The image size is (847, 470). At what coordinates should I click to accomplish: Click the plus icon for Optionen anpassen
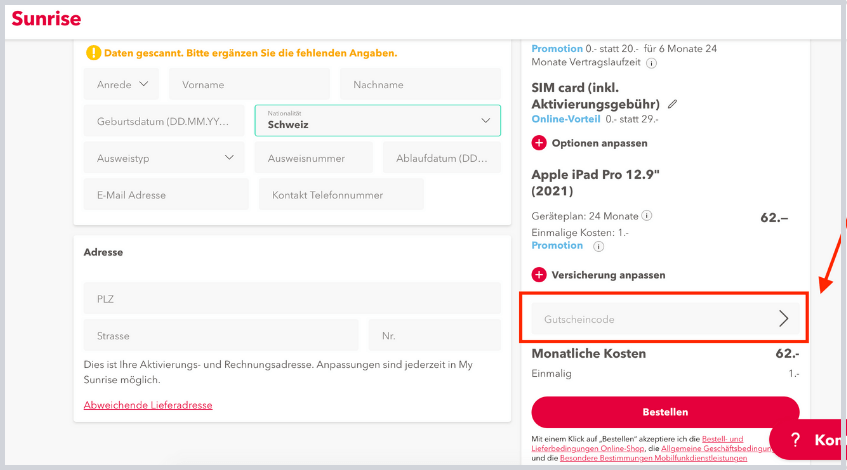pyautogui.click(x=539, y=143)
